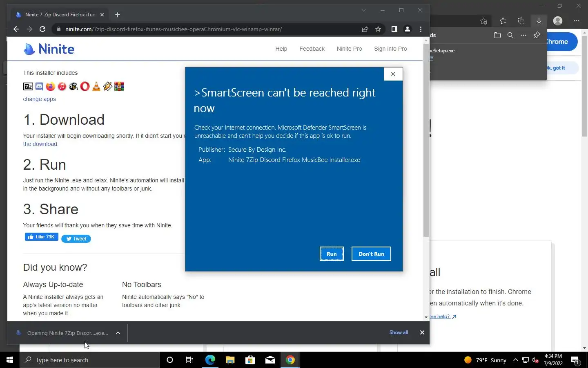
Task: Open the notification center icon
Action: 575,360
